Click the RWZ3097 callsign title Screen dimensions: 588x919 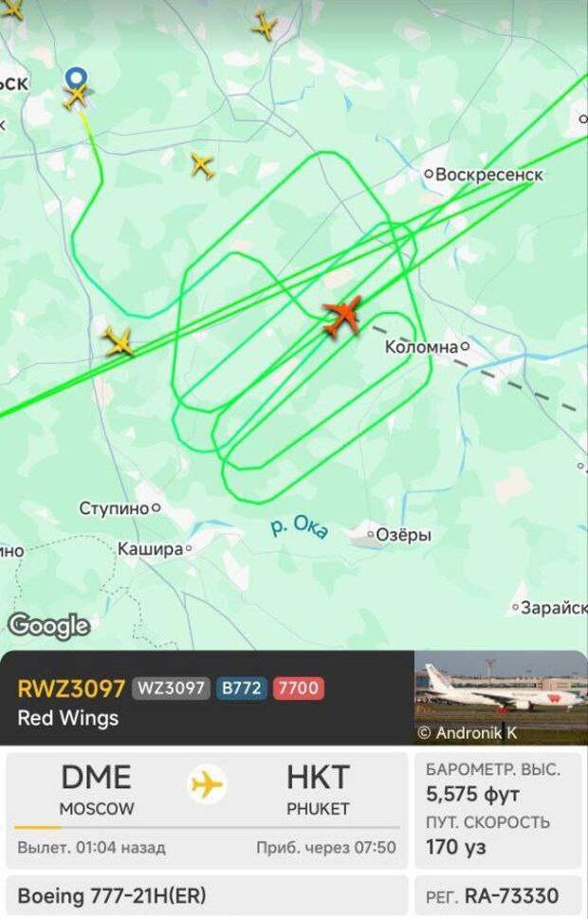71,689
